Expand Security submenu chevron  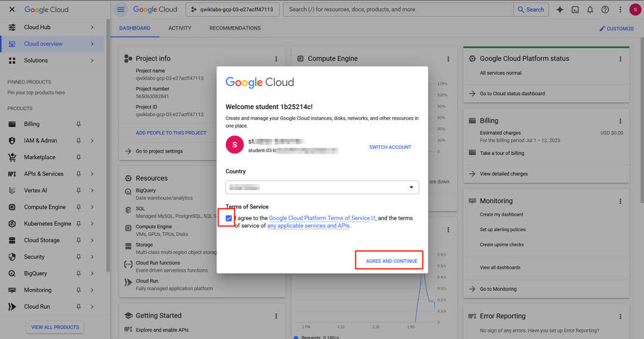(92, 257)
